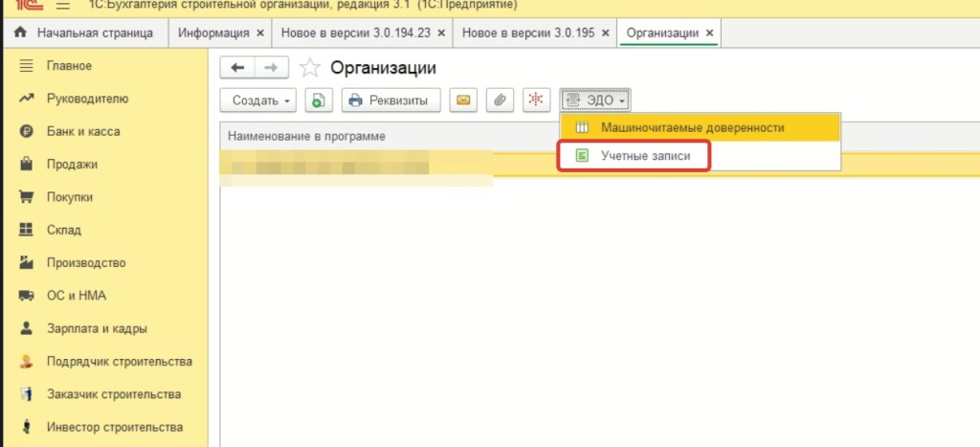Choose Машиночитаемые доверенности menu item

(692, 126)
